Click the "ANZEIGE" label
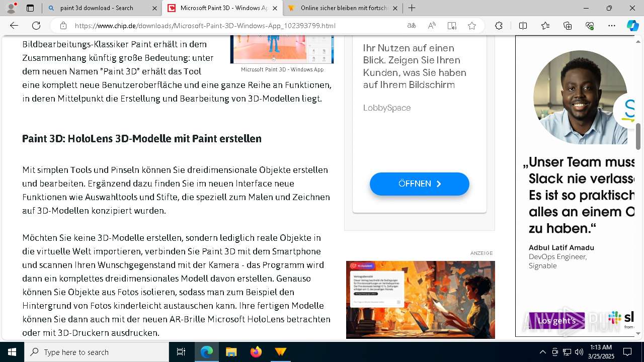644x362 pixels. point(481,253)
